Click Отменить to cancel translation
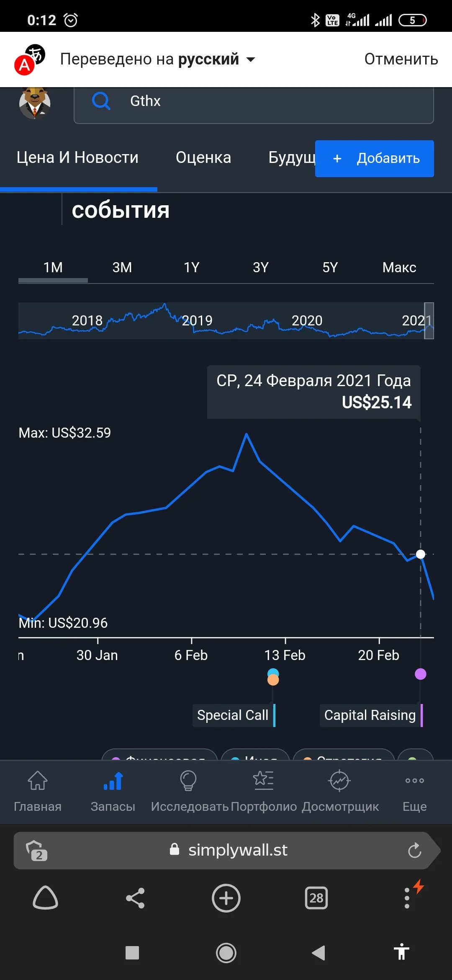The width and height of the screenshot is (452, 980). click(401, 59)
